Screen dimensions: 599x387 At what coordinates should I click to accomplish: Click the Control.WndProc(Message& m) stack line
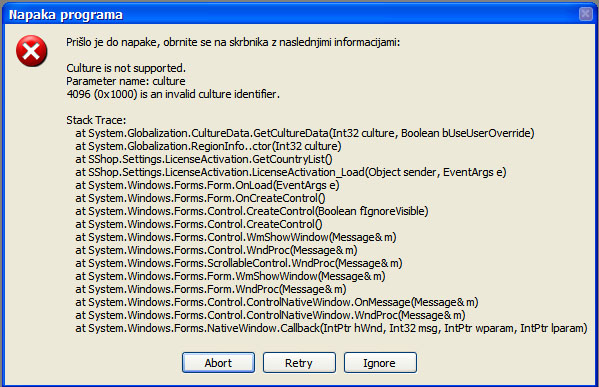pyautogui.click(x=216, y=250)
